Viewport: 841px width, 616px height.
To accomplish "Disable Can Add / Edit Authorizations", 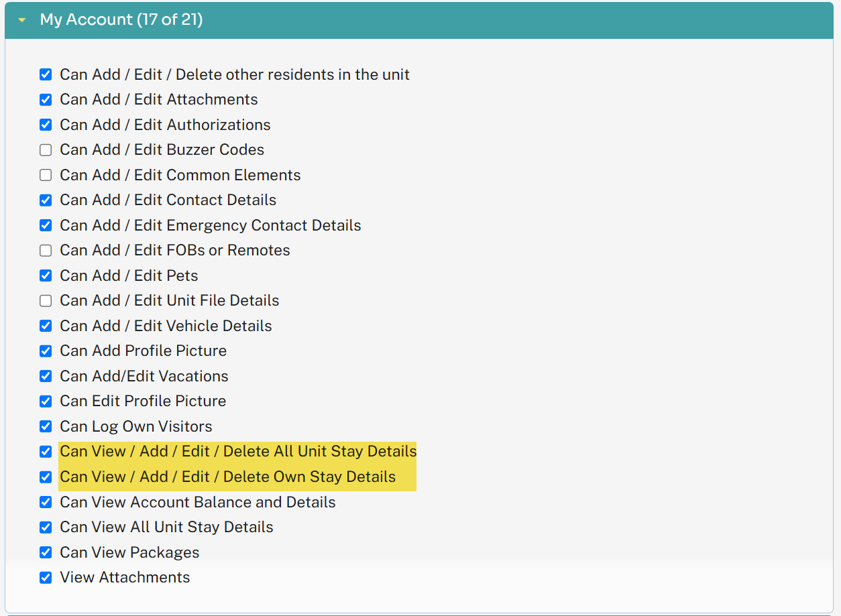I will pos(46,125).
